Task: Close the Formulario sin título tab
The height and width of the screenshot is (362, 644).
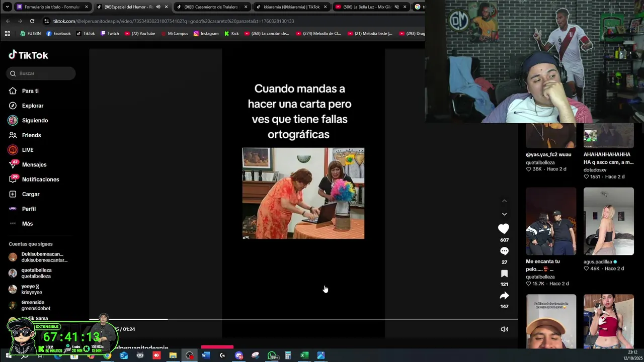Action: tap(87, 7)
